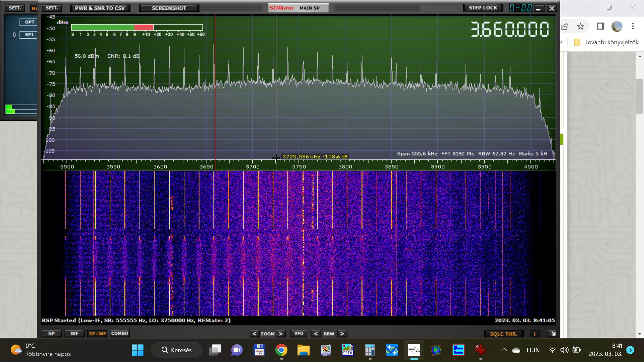Open the Chrome side panel icon

click(x=600, y=26)
